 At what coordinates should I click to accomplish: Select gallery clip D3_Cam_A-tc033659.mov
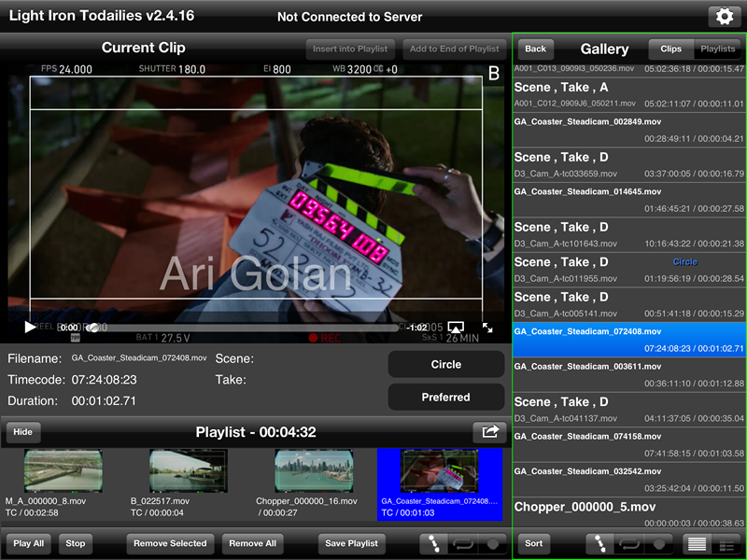coord(628,165)
